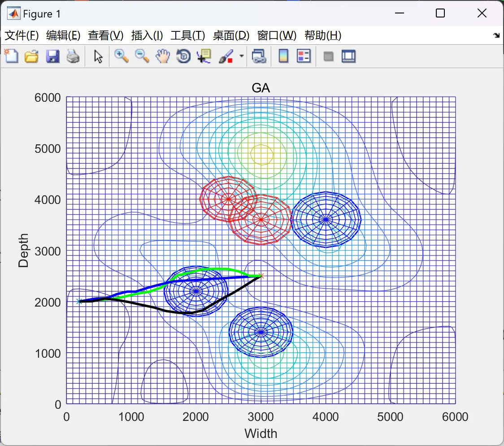
Task: Click the orange star goal marker on the plot
Action: (261, 276)
